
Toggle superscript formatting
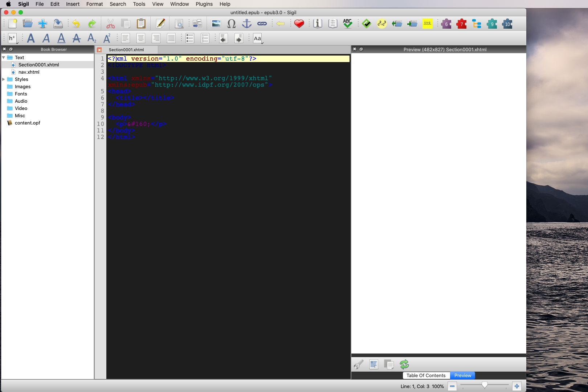[x=107, y=38]
